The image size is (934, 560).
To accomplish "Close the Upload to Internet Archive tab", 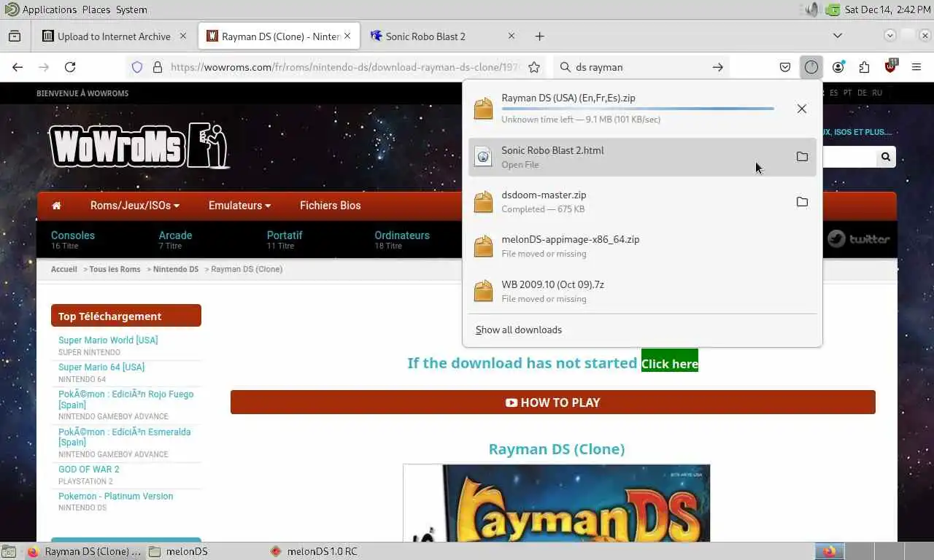I will pos(183,36).
